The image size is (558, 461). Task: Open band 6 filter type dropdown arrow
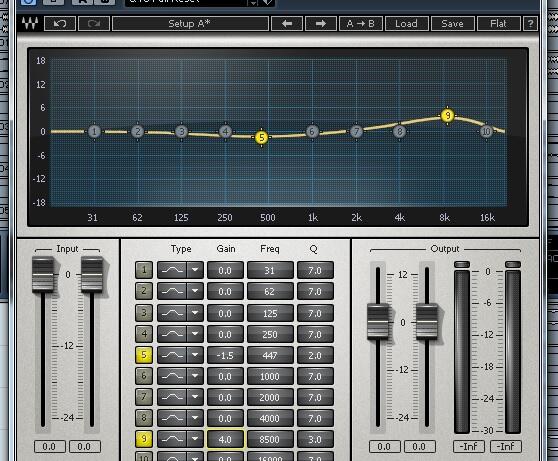[x=195, y=376]
